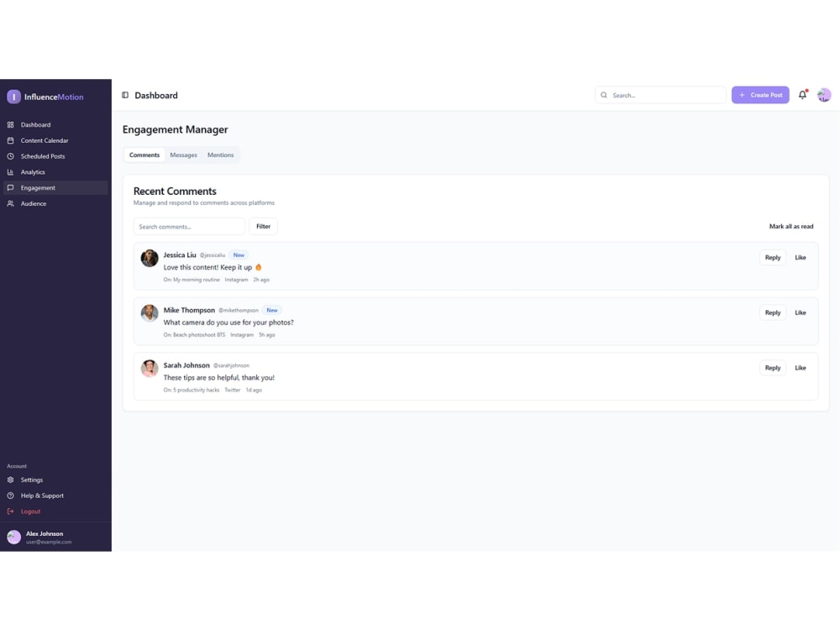Viewport: 840px width, 630px height.
Task: Click "What camera do you use" comment text
Action: click(228, 323)
